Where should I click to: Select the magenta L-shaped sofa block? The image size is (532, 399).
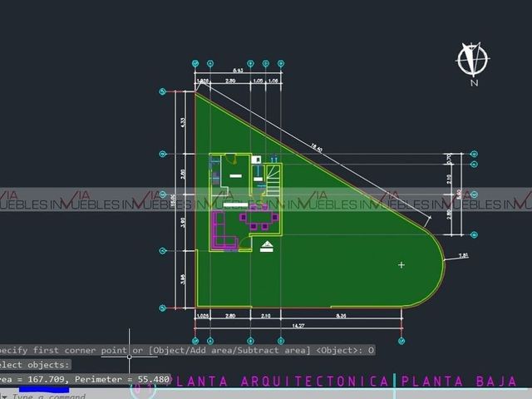[224, 230]
